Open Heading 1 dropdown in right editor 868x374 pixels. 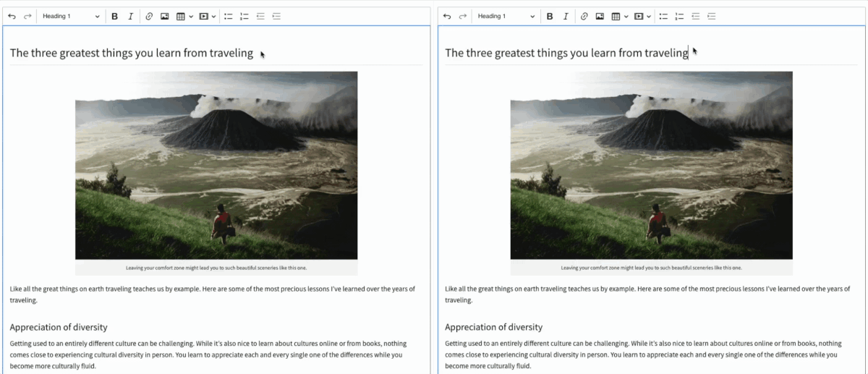pyautogui.click(x=506, y=17)
